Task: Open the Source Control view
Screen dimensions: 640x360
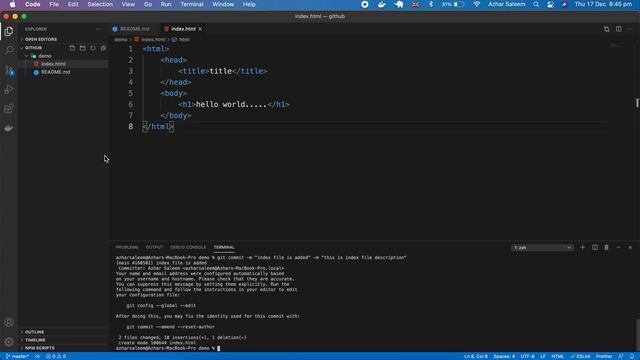Action: (x=9, y=70)
